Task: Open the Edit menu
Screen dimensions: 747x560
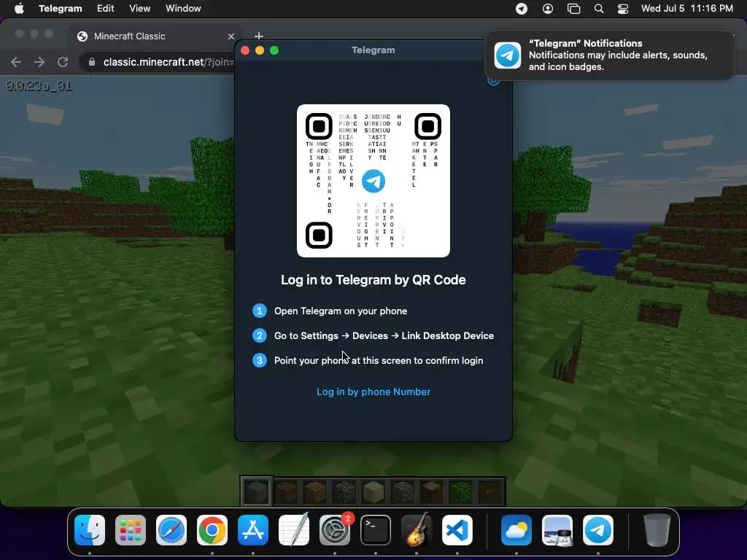Action: pyautogui.click(x=105, y=9)
